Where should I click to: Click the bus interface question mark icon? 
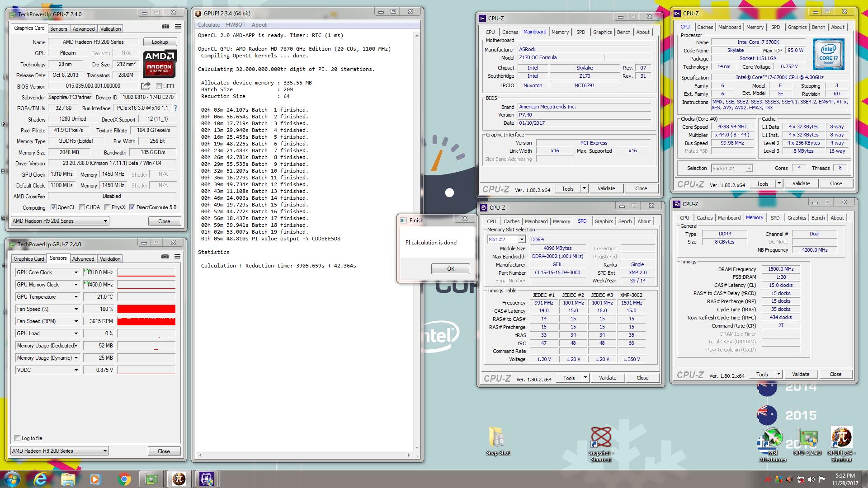[175, 108]
